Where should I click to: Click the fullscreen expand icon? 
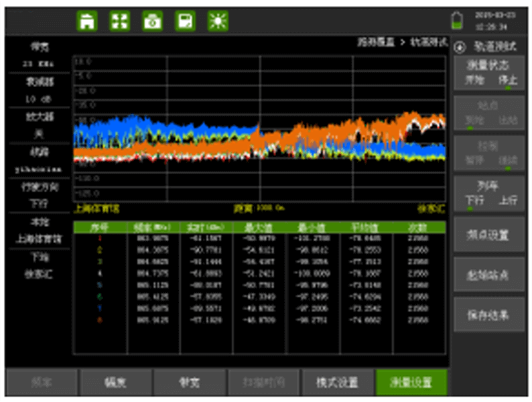point(119,21)
